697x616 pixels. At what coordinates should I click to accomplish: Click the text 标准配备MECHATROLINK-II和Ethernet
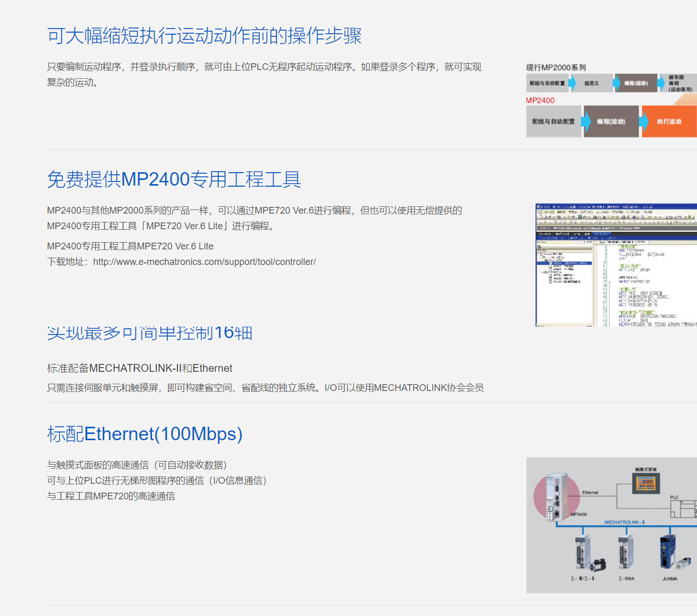140,368
